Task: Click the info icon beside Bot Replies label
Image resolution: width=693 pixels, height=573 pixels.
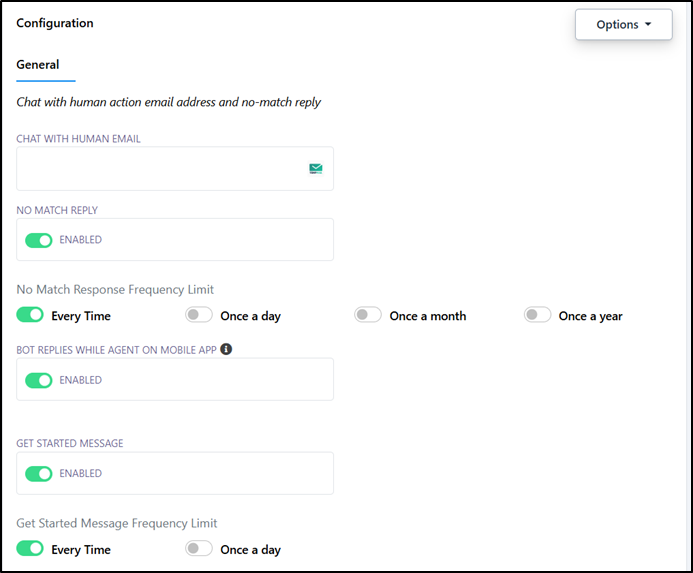Action: point(226,349)
